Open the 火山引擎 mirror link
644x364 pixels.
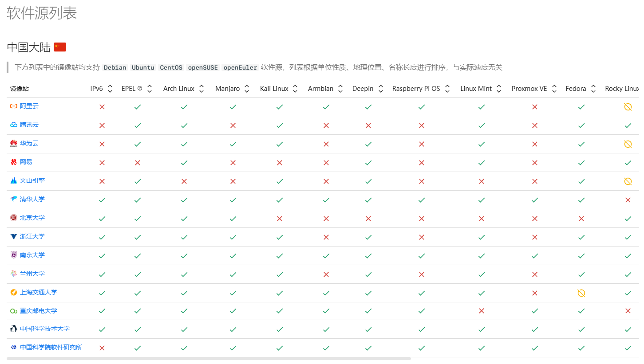(x=32, y=181)
